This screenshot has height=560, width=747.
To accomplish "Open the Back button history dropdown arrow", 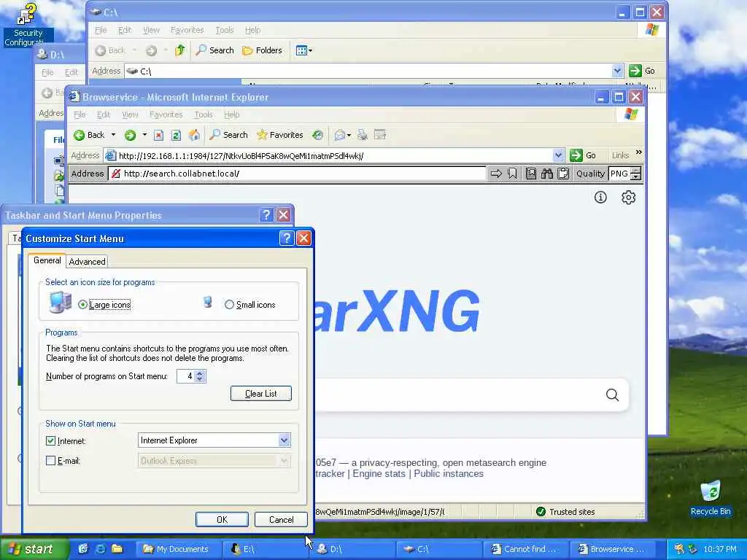I will click(113, 135).
